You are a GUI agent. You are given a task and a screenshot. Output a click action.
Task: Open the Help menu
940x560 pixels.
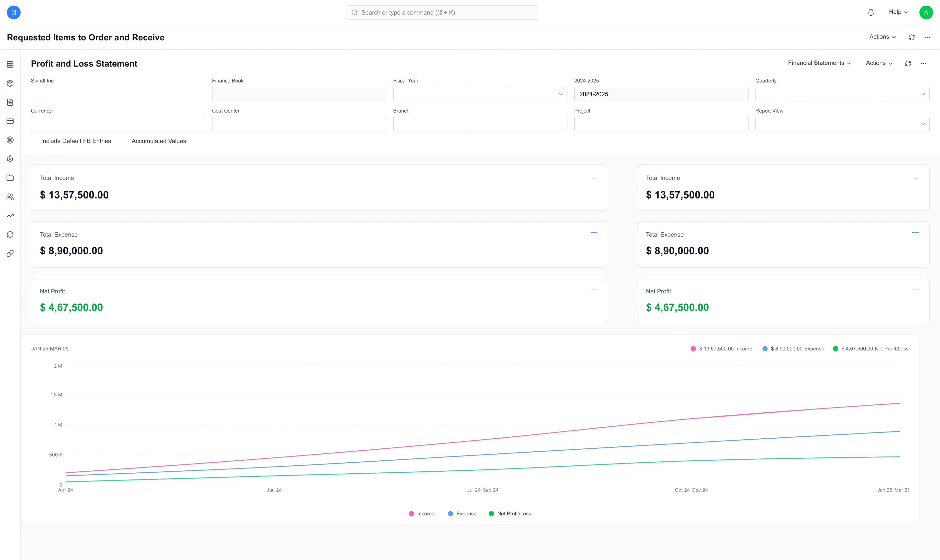coord(898,12)
